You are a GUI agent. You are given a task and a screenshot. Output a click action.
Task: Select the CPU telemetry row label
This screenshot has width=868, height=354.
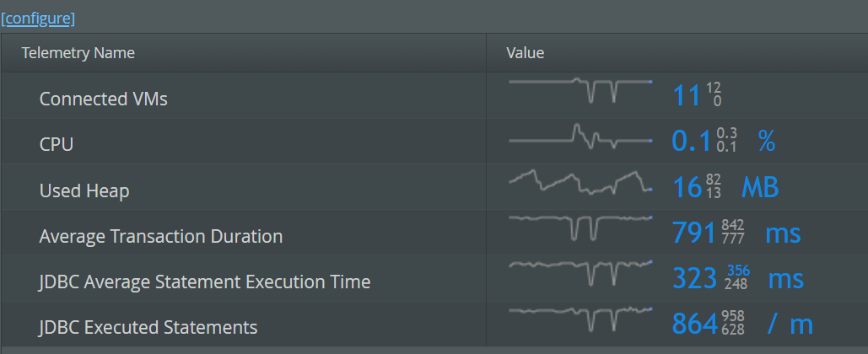coord(57,144)
